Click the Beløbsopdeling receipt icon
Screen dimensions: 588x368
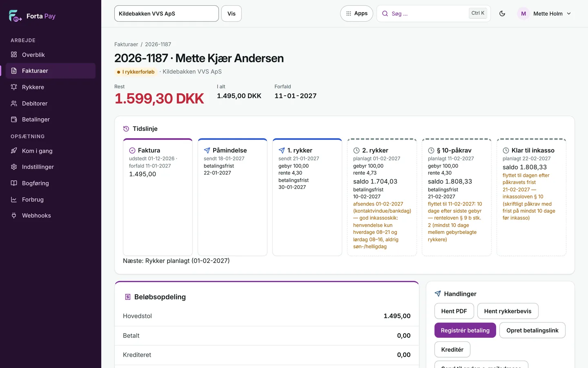pyautogui.click(x=128, y=297)
